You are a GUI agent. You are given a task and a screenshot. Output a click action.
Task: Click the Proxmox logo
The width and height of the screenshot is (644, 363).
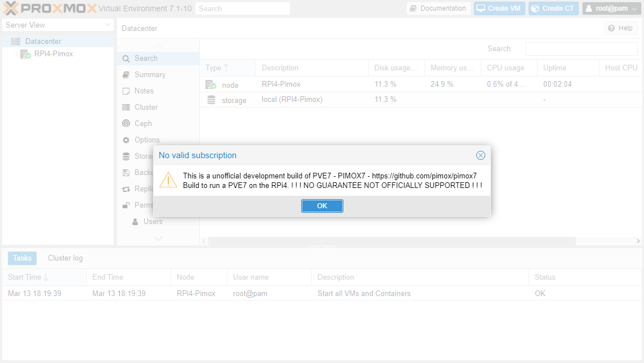point(50,8)
